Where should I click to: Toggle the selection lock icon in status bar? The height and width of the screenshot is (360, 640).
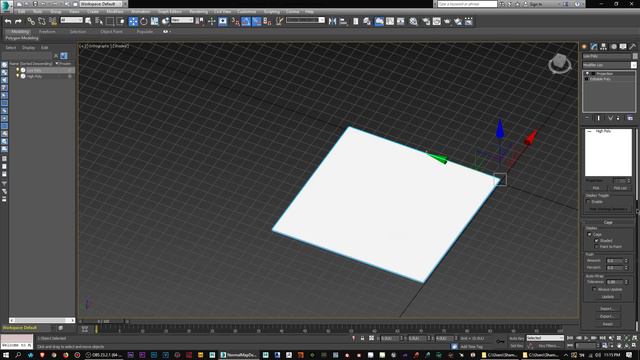[x=362, y=338]
